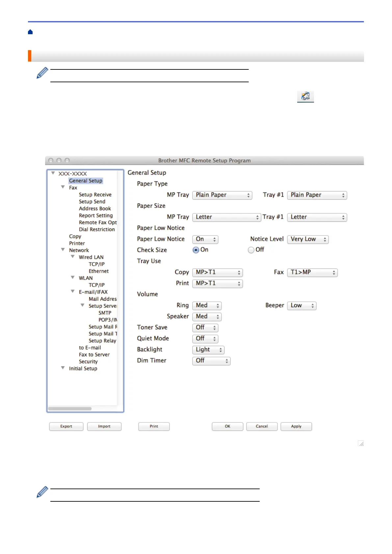
Task: Open the MP Tray paper type dropdown
Action: point(222,195)
